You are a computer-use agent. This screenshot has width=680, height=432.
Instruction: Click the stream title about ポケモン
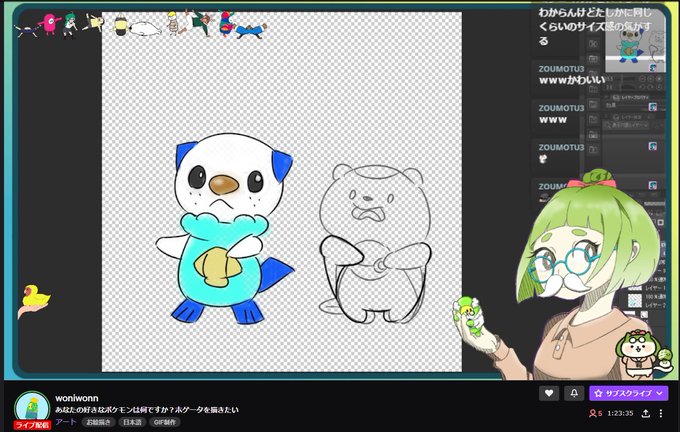tap(147, 410)
